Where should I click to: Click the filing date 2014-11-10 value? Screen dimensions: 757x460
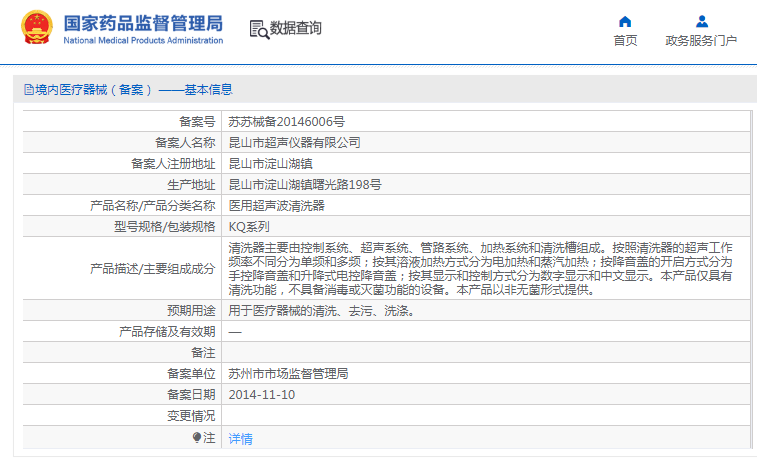point(262,394)
